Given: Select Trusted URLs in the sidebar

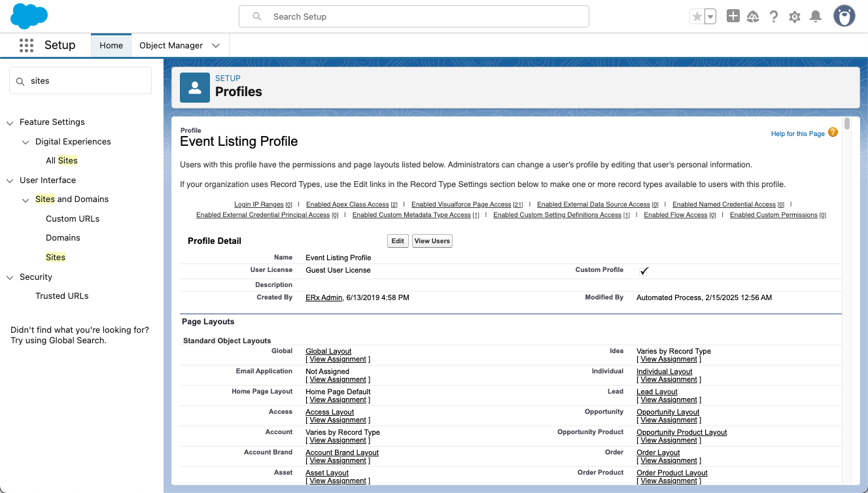Looking at the screenshot, I should (61, 296).
